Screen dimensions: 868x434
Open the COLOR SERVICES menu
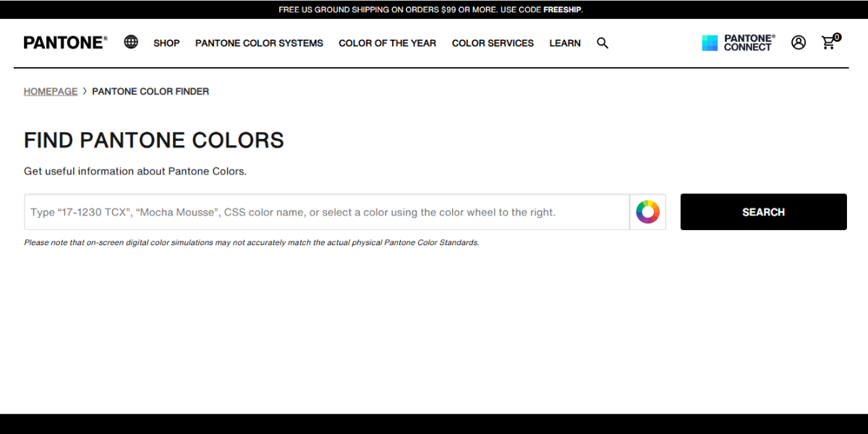click(493, 43)
